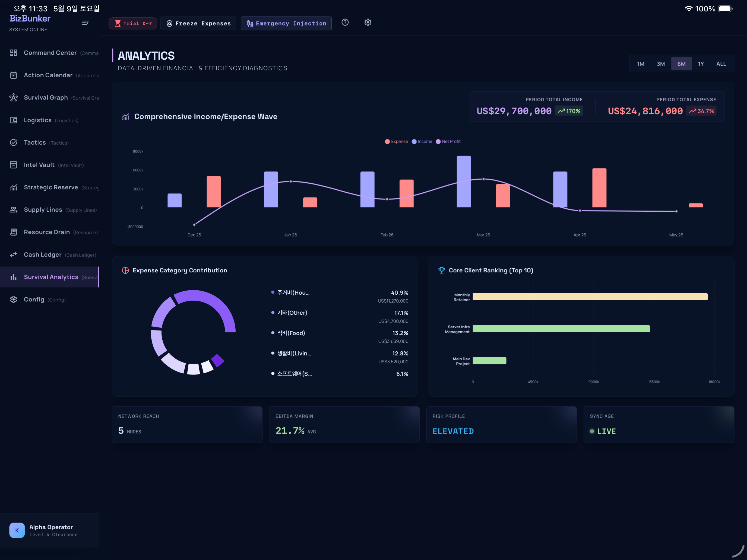Screen dimensions: 747x560
Task: Navigate to Logistics section
Action: (50, 120)
